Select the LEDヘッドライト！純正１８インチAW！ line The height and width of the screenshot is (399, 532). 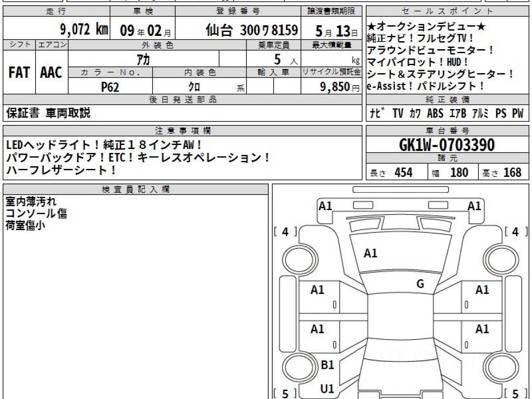tap(104, 145)
